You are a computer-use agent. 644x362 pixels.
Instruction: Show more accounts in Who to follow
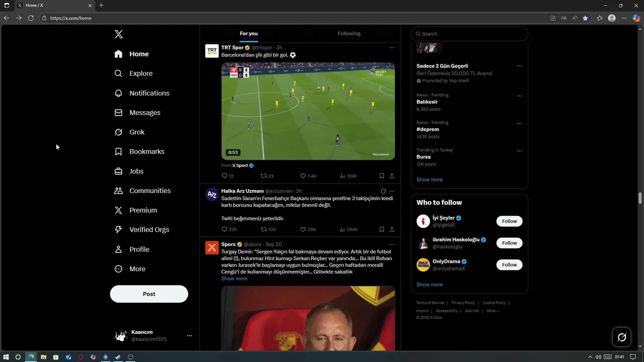430,285
